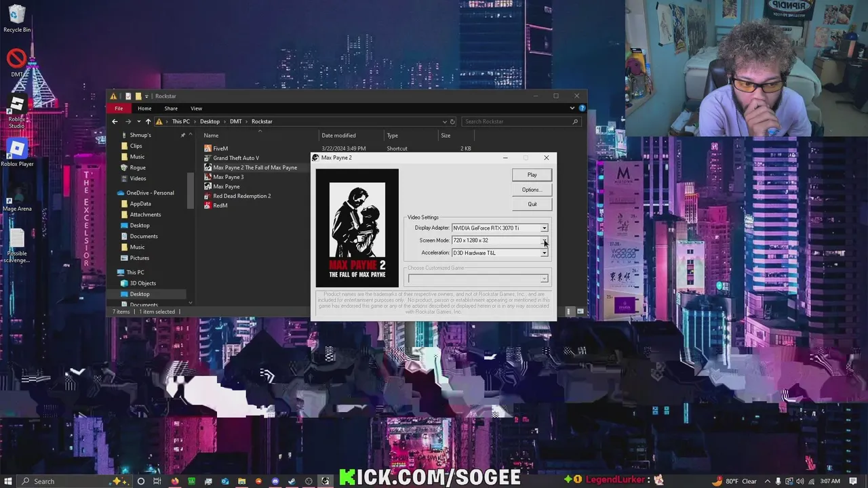This screenshot has height=488, width=868.
Task: Click the Max Payne 2 cover art image
Action: click(357, 228)
